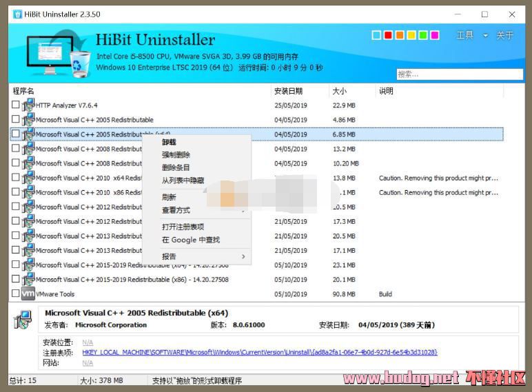Screen dimensions: 532x392
Task: Tick the VMware Tools checkbox
Action: tap(16, 293)
